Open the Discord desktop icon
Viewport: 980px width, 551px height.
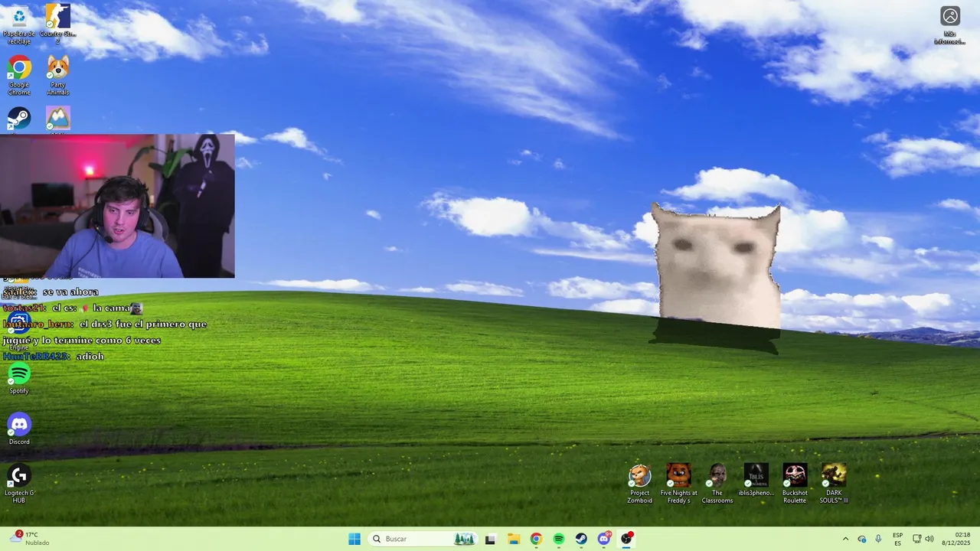tap(19, 429)
